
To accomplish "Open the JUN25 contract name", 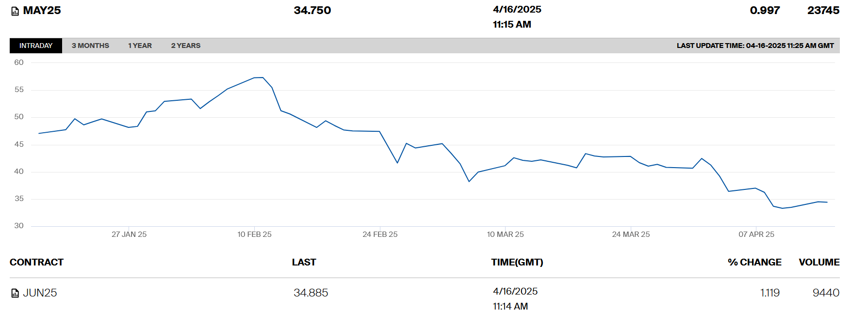I will 40,293.
